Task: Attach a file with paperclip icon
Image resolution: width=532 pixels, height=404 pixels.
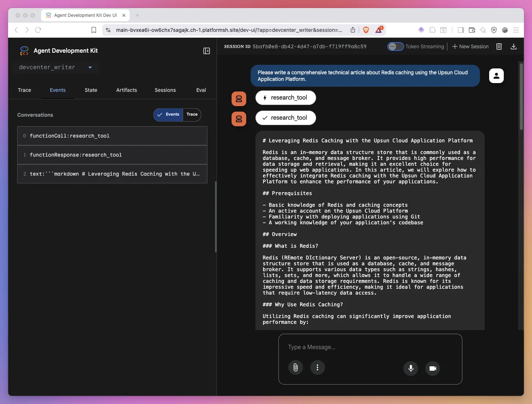Action: point(296,367)
